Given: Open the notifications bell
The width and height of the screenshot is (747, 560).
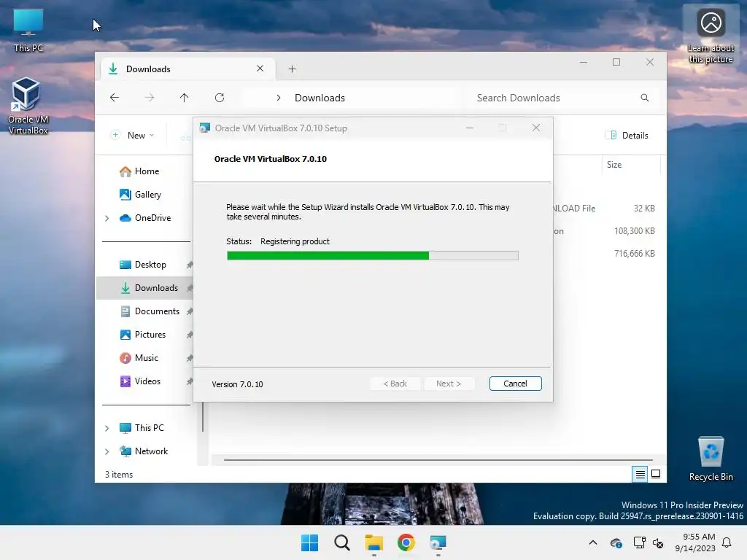Looking at the screenshot, I should point(727,542).
